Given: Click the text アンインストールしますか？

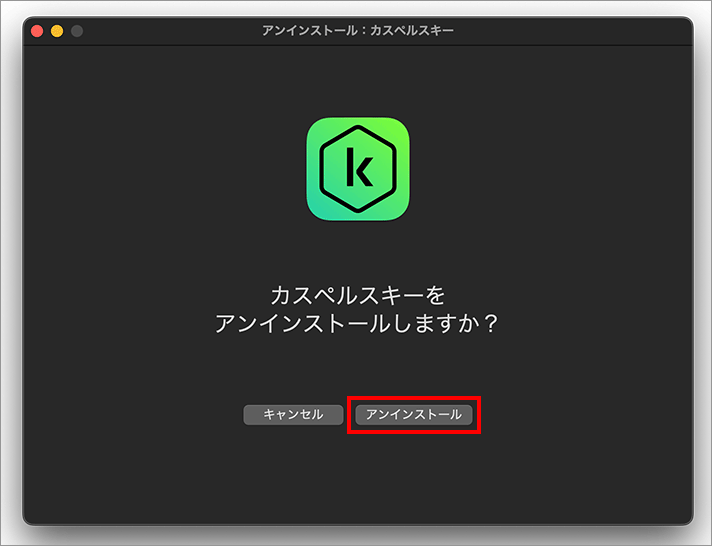Looking at the screenshot, I should [357, 324].
